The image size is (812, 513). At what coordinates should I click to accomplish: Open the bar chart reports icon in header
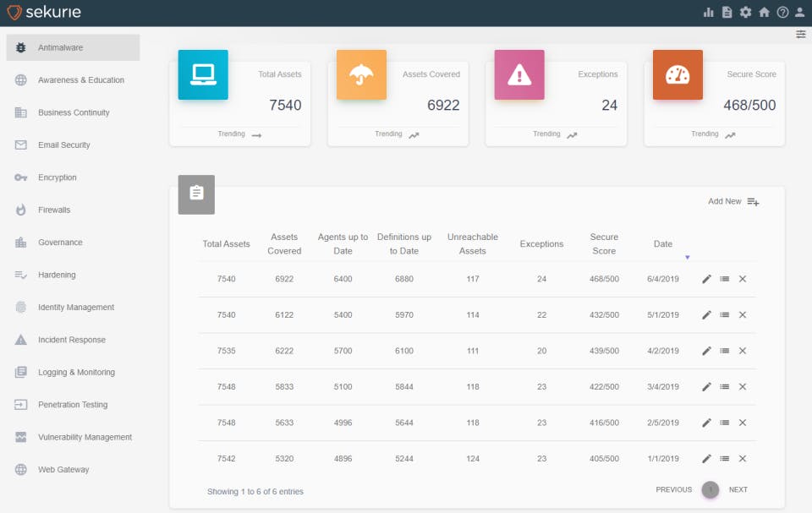[x=709, y=13]
